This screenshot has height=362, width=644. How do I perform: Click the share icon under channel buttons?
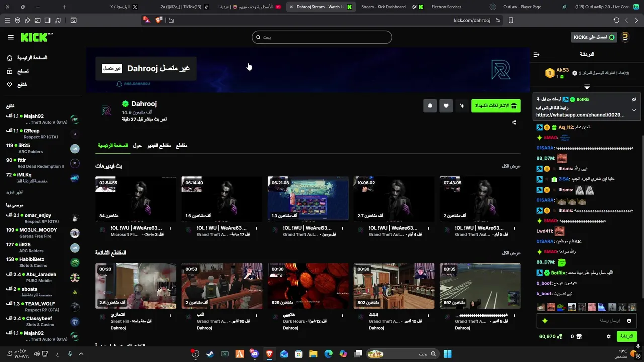[514, 122]
